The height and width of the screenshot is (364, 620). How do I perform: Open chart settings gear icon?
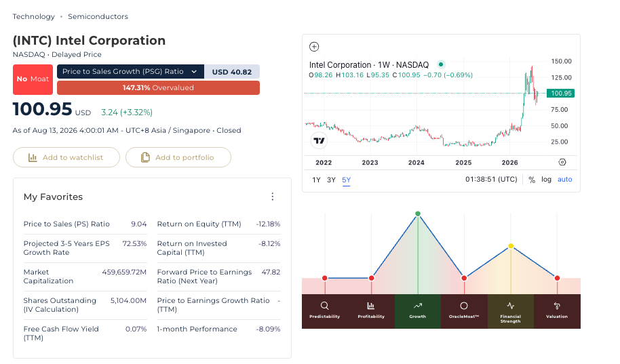point(562,162)
